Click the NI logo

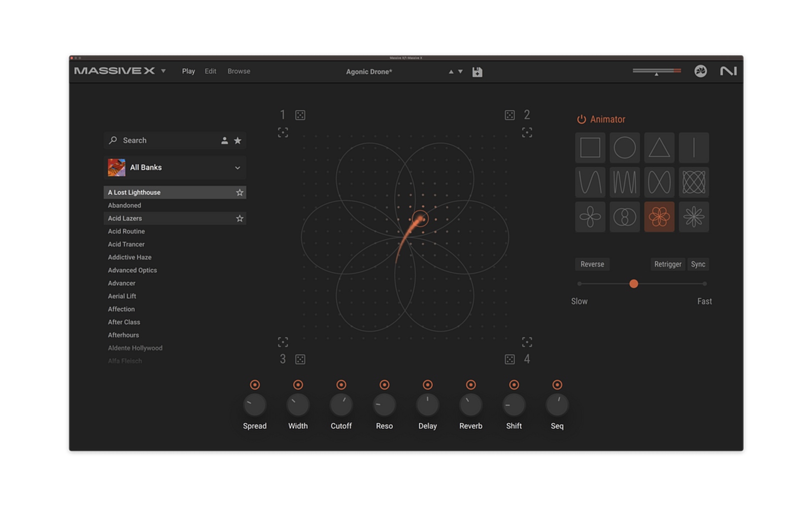point(728,71)
